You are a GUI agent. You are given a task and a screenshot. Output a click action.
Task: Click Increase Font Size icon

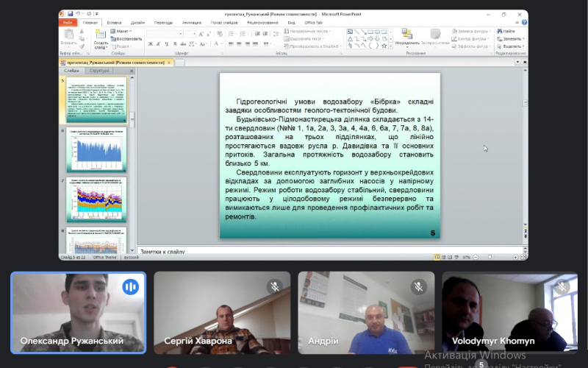[201, 34]
